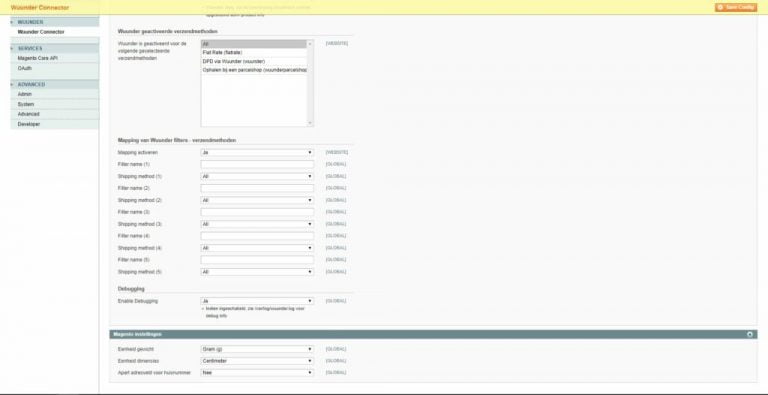
Task: Open the Shipping method (2) dropdown
Action: pos(257,200)
